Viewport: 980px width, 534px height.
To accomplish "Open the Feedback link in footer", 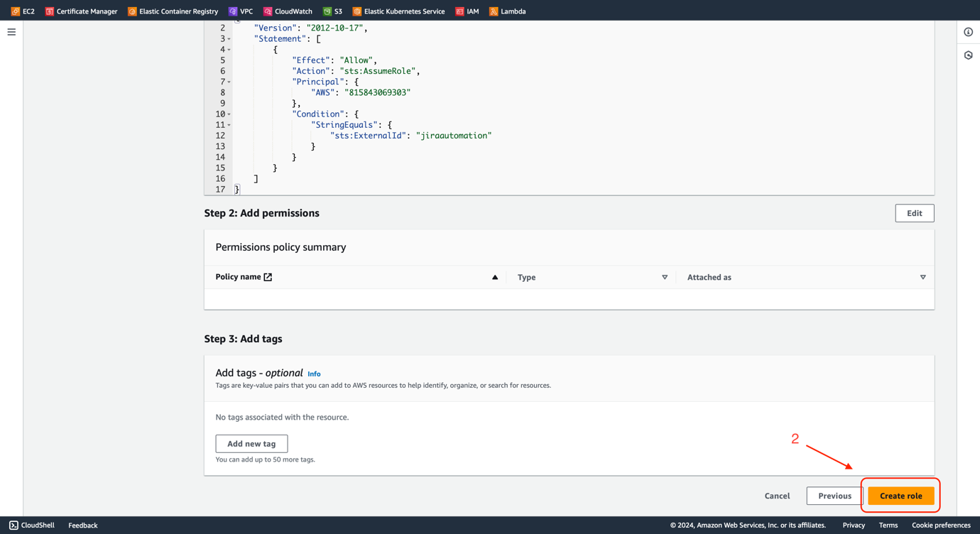I will pos(83,525).
